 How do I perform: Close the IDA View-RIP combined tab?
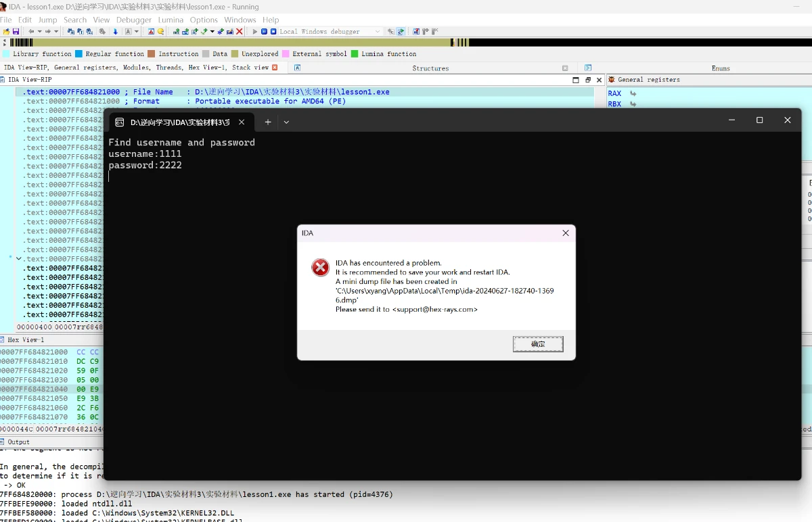[275, 68]
